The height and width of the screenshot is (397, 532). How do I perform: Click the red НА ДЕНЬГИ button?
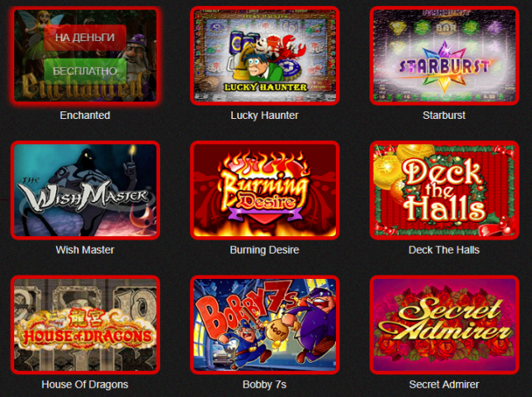pyautogui.click(x=85, y=38)
